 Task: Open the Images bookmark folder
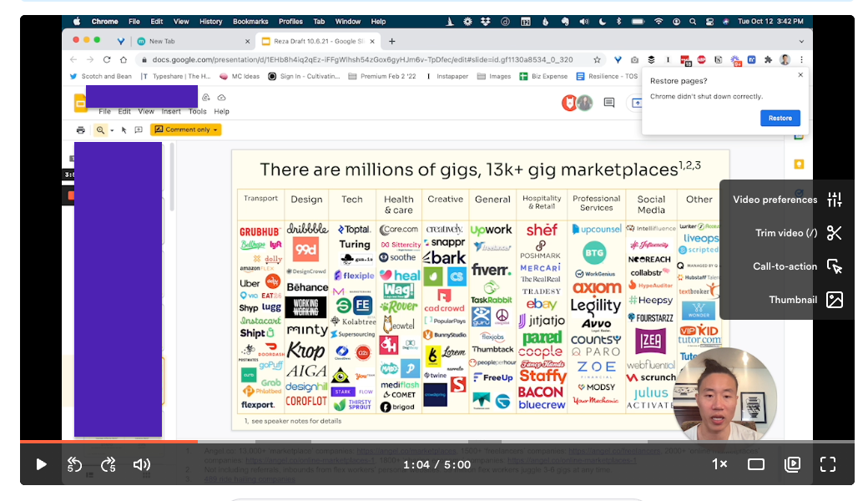[494, 76]
